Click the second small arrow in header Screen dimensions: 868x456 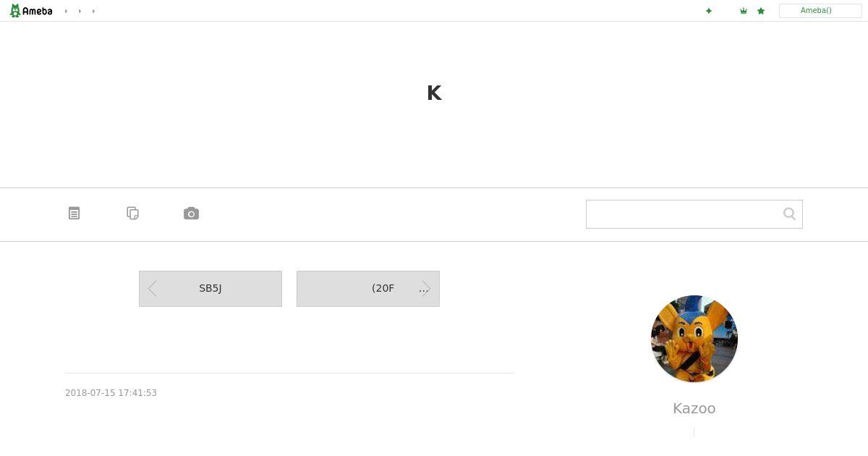(x=80, y=11)
